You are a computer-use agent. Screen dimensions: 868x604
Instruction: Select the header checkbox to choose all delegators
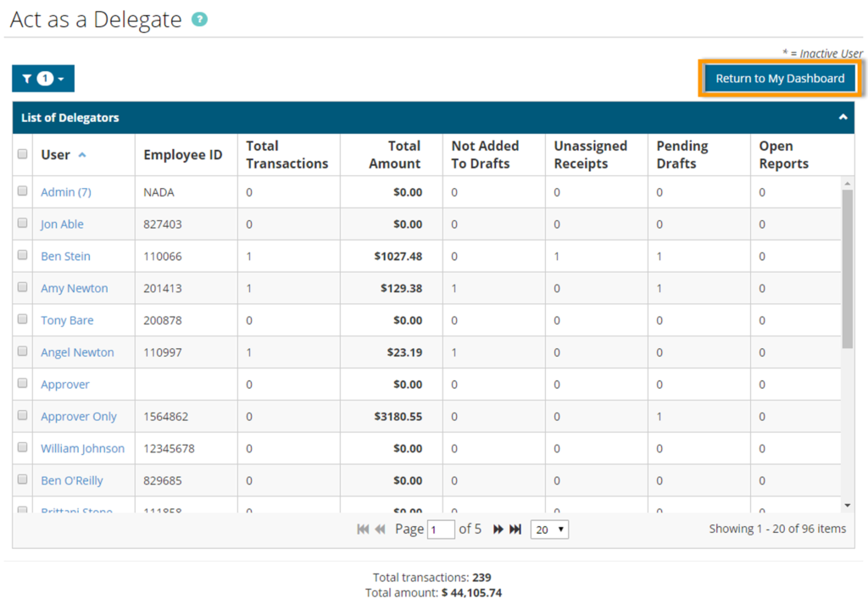(23, 152)
